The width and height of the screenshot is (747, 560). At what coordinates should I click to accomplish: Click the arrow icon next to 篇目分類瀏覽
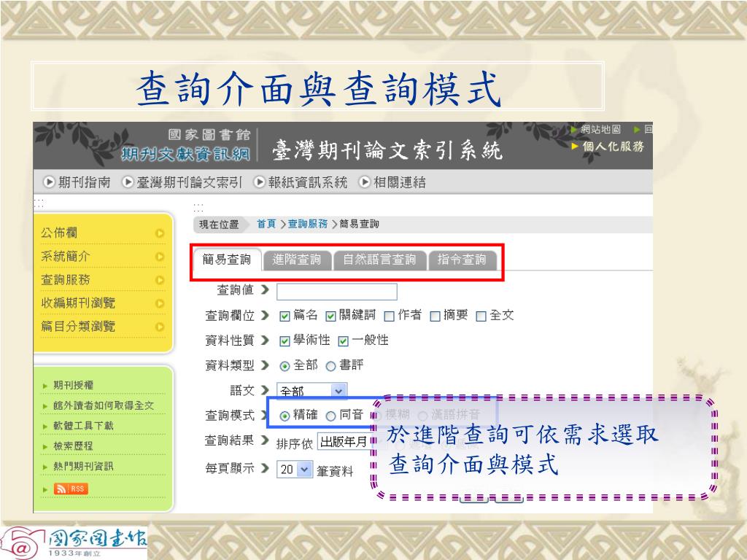(160, 327)
